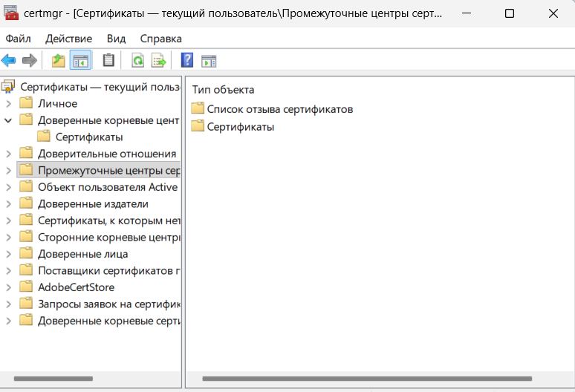Viewport: 575px width, 392px height.
Task: Select the Доверенные корневые цент label in tree
Action: click(x=108, y=120)
